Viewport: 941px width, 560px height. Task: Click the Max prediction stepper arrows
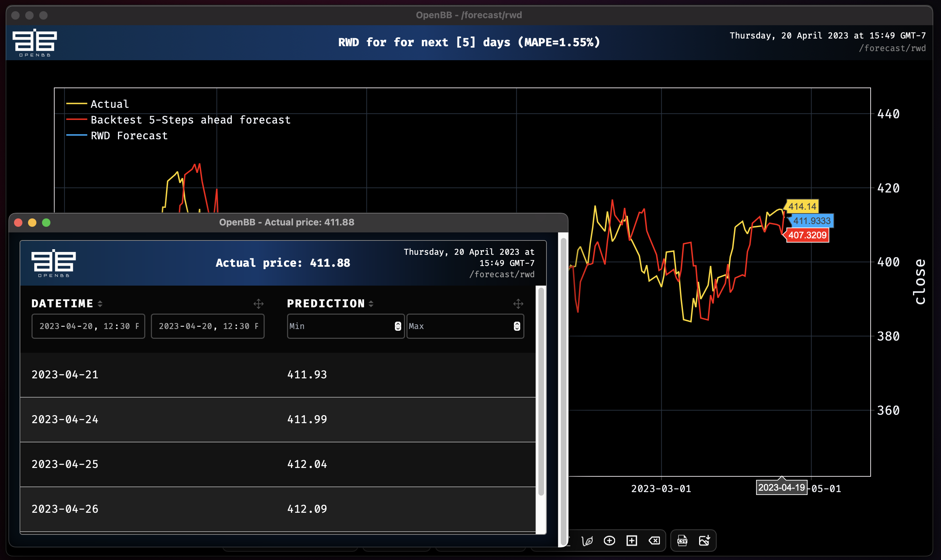coord(517,327)
